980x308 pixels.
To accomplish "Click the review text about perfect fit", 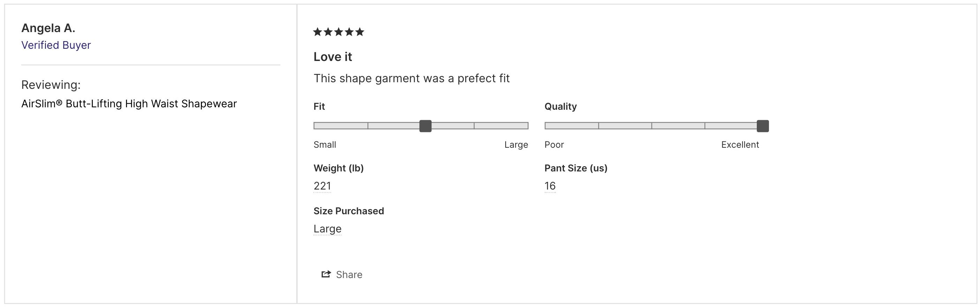I will tap(412, 78).
